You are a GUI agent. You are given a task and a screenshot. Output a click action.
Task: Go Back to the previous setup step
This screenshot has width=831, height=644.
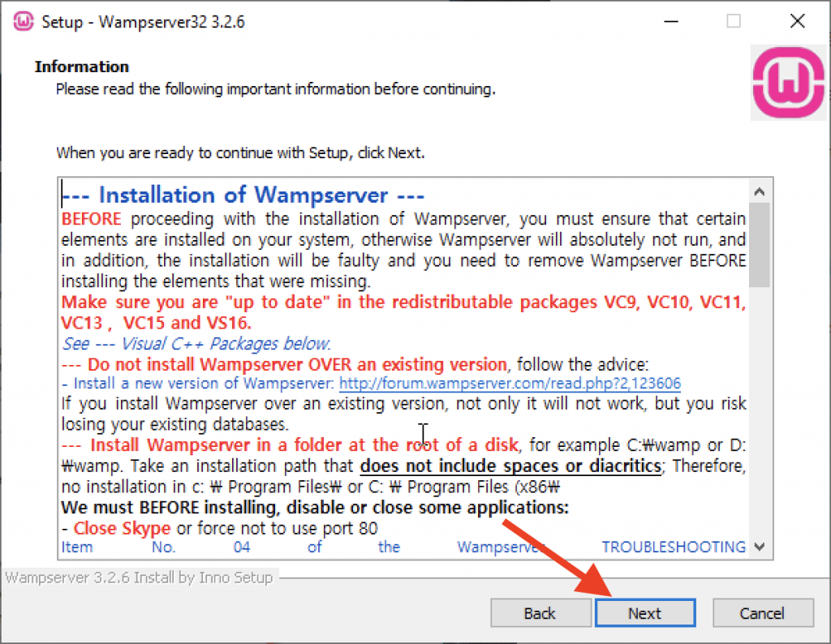click(540, 612)
